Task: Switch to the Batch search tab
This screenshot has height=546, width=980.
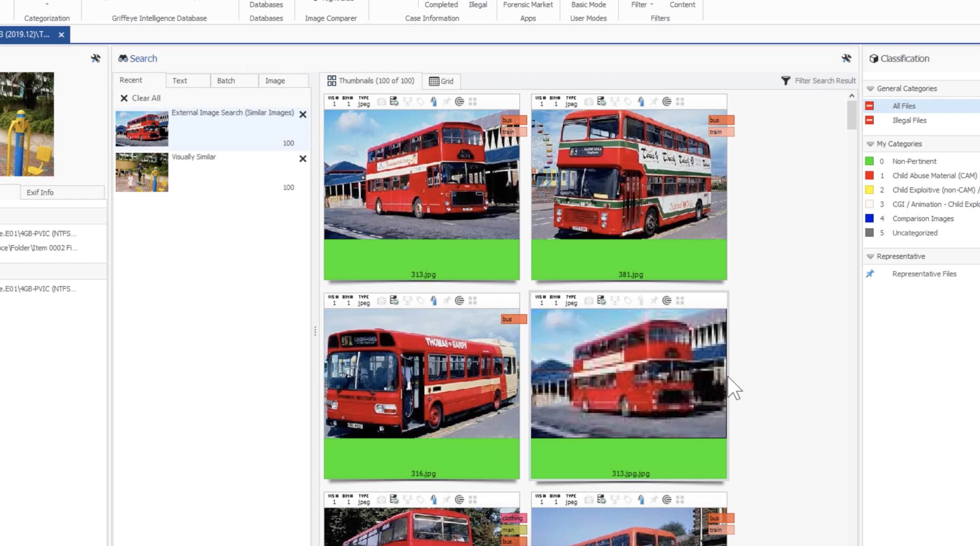Action: pyautogui.click(x=234, y=81)
